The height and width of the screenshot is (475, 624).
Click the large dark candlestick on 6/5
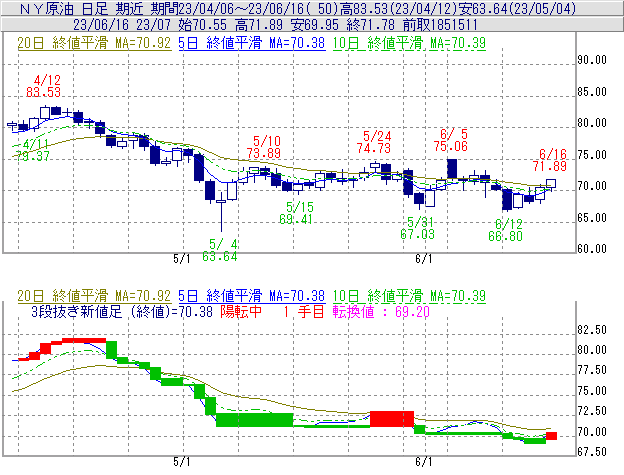(452, 169)
